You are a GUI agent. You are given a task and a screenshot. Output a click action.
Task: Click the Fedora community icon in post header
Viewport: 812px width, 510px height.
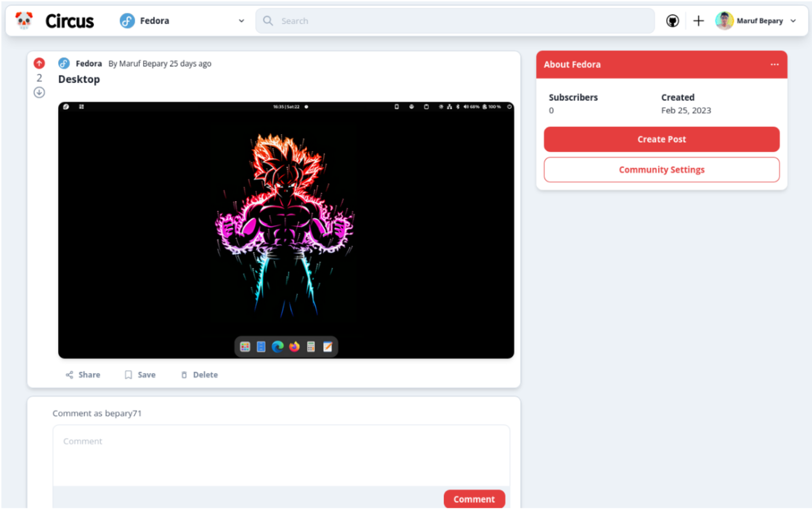64,64
